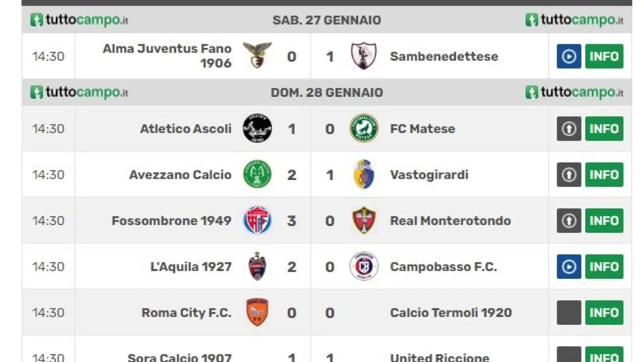This screenshot has width=644, height=362.
Task: Open the Sambenedettese team name link
Action: tap(444, 56)
